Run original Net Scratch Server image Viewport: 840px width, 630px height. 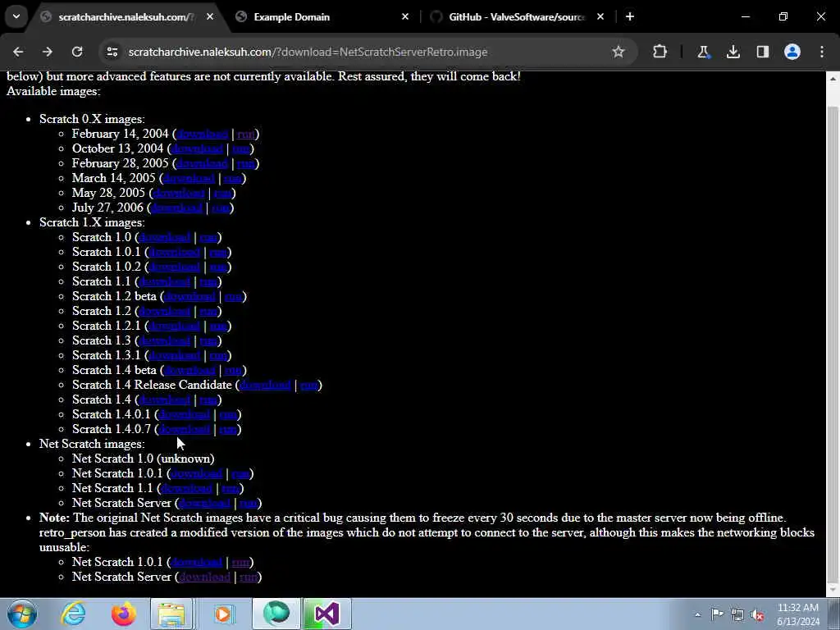click(248, 503)
